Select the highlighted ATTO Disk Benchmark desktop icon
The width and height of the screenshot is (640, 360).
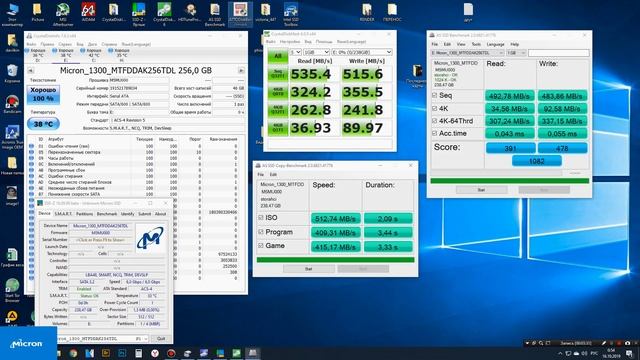coord(240,14)
